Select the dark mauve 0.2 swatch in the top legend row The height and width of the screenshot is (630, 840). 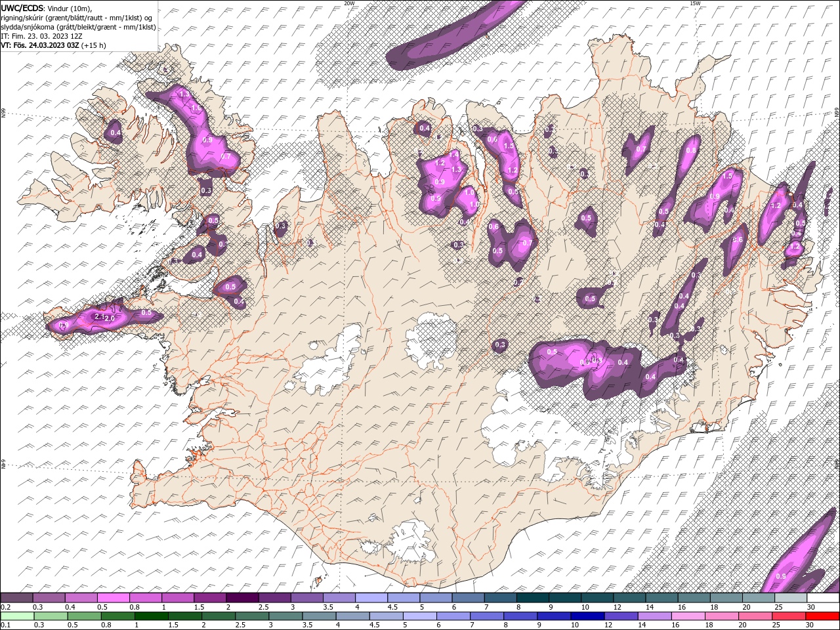point(17,598)
